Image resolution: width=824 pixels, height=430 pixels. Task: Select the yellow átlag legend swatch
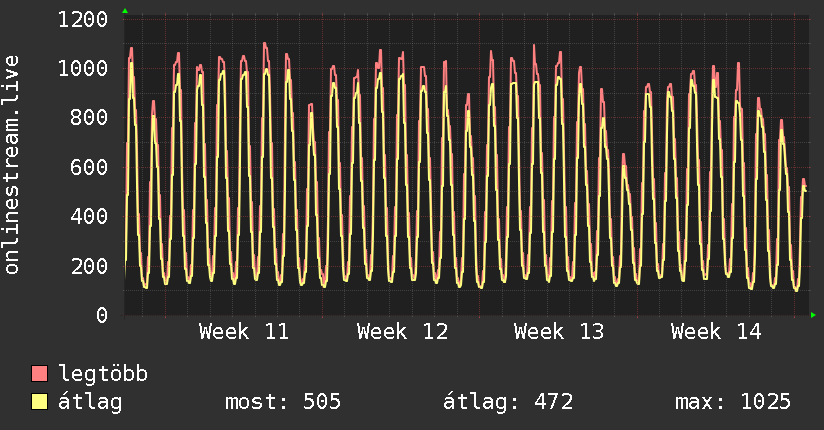click(40, 402)
